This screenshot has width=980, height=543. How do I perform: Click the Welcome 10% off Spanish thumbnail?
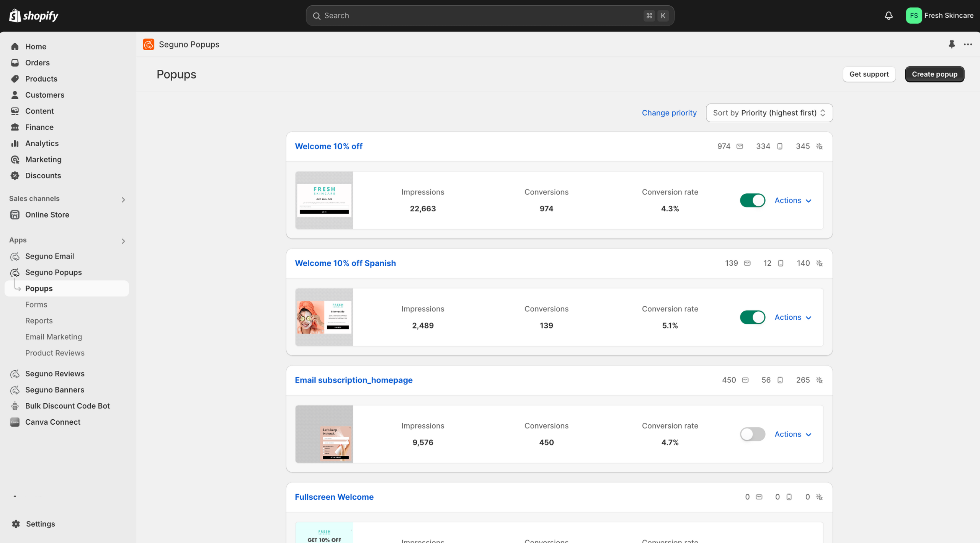point(324,317)
